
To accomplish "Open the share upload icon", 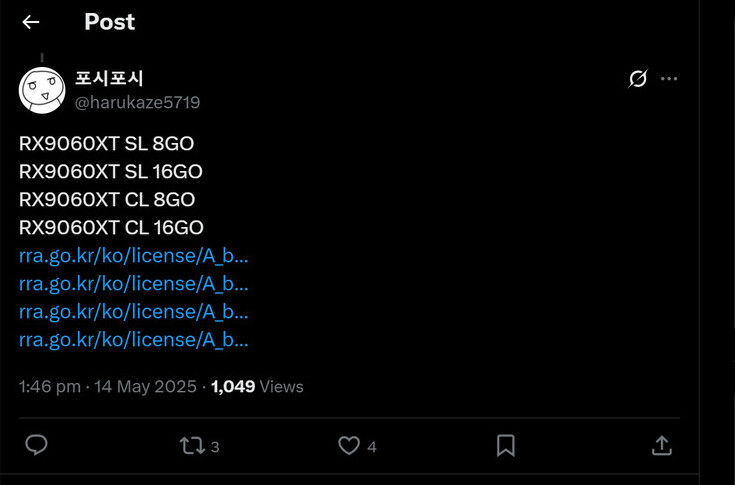I will tap(662, 446).
